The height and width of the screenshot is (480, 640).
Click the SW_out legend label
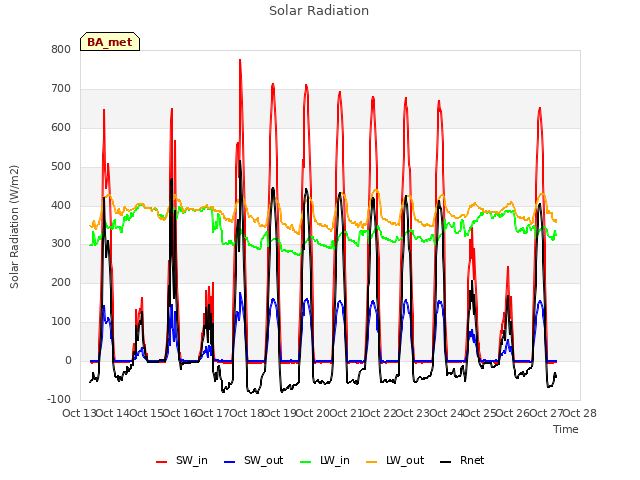click(x=263, y=460)
